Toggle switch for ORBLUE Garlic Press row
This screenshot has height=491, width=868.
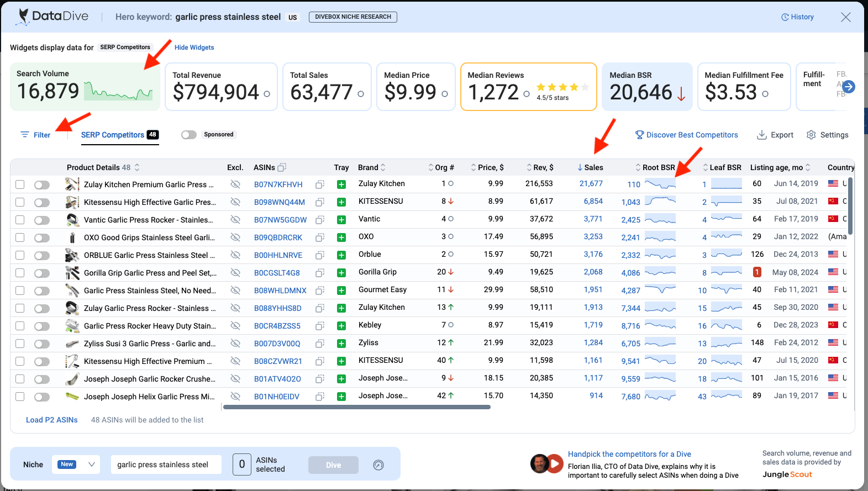[x=42, y=255]
